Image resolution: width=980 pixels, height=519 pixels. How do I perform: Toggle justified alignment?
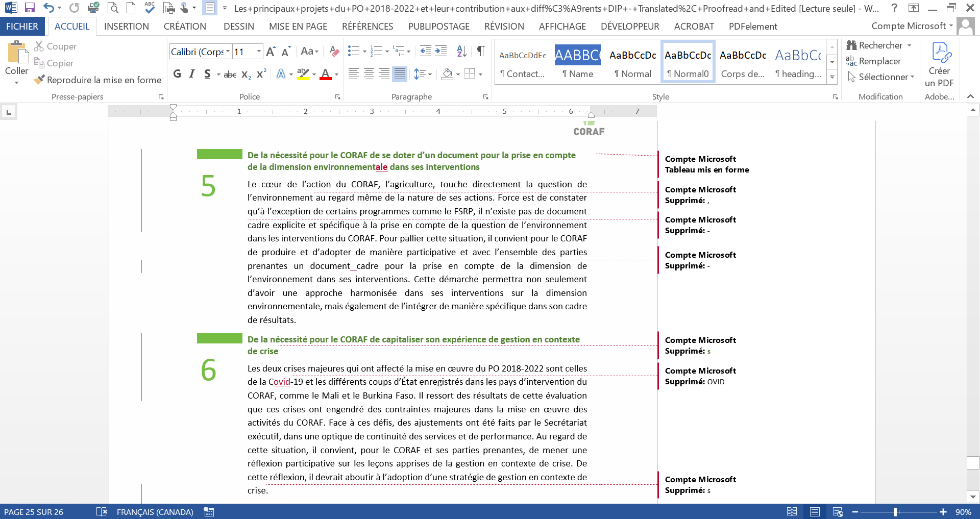400,74
